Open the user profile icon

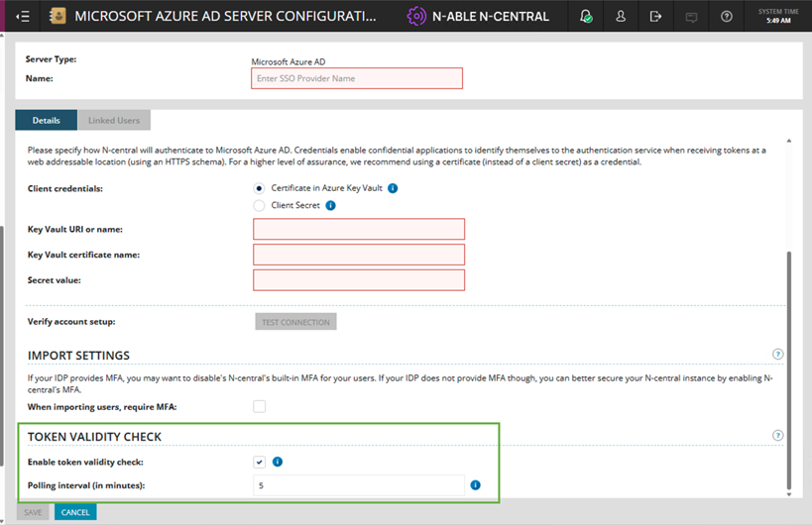click(621, 17)
